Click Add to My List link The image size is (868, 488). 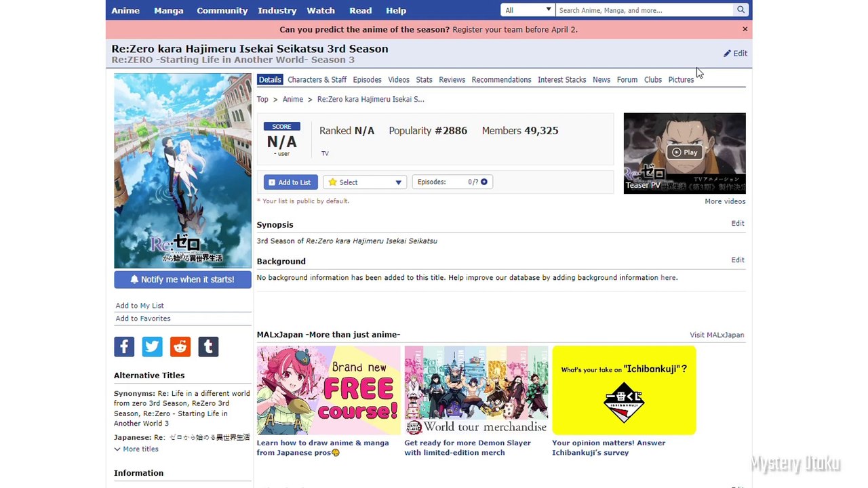(x=140, y=306)
